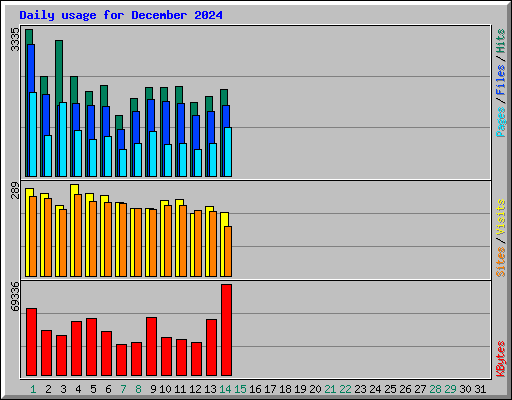The image size is (512, 400).
Task: Select the cyan Pages bar for day 14
Action: 228,152
